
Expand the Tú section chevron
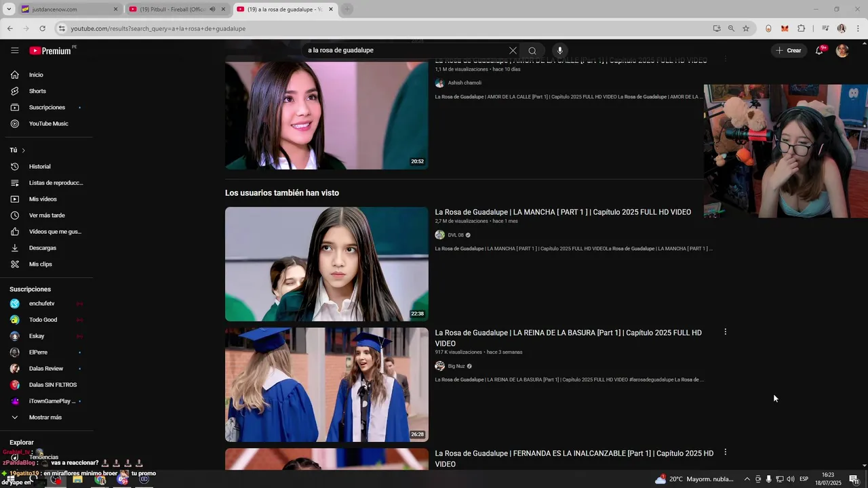pyautogui.click(x=23, y=150)
